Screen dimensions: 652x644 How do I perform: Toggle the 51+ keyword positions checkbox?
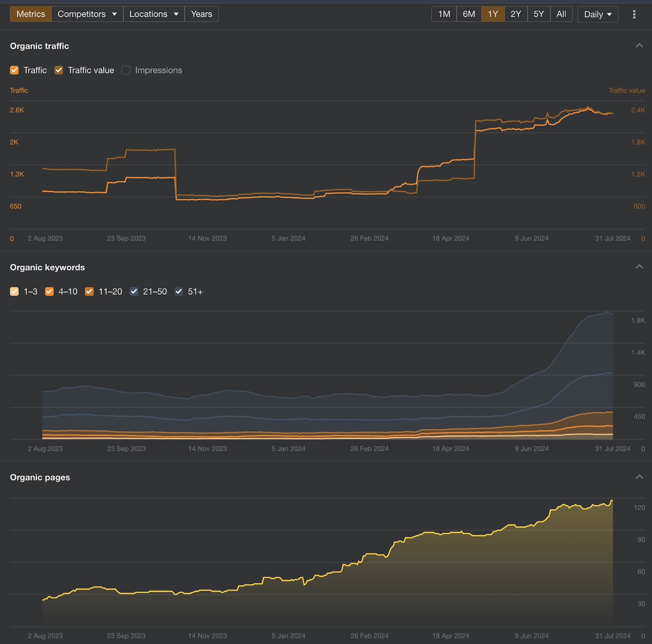point(178,291)
